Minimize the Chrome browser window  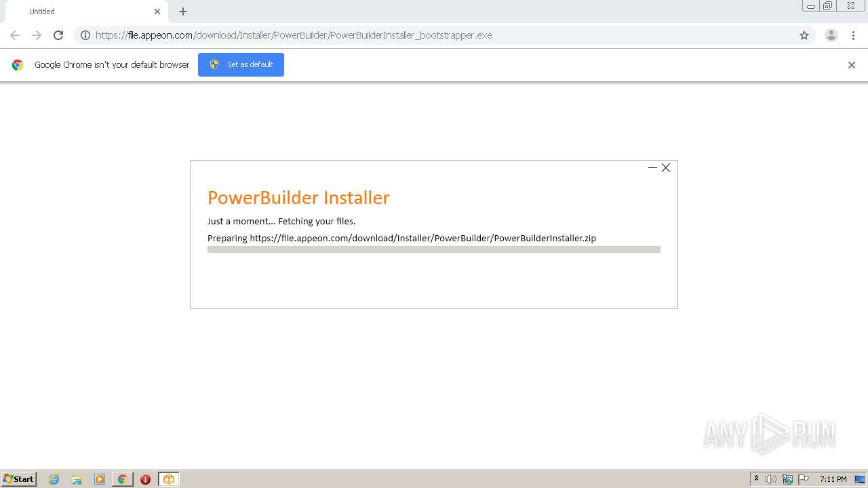[811, 6]
